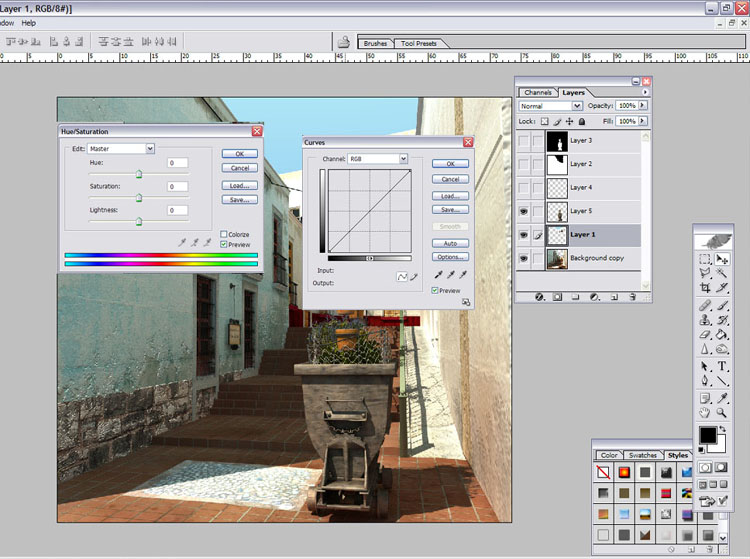Select the Slice tool
Viewport: 750px width, 559px height.
point(721,288)
